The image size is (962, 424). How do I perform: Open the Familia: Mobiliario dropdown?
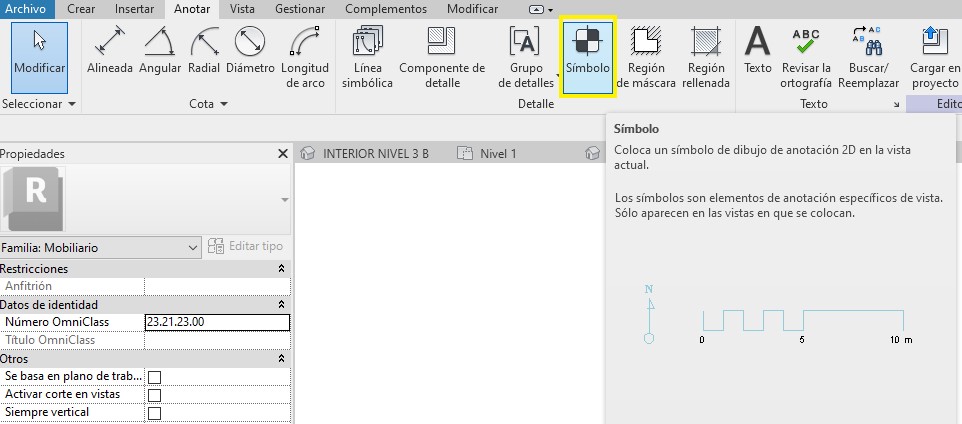pos(100,247)
